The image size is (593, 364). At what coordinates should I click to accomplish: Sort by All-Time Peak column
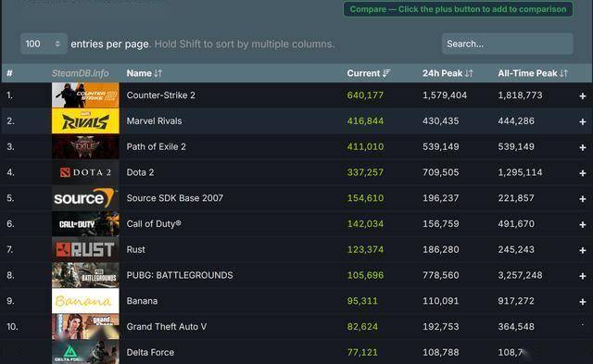point(533,73)
